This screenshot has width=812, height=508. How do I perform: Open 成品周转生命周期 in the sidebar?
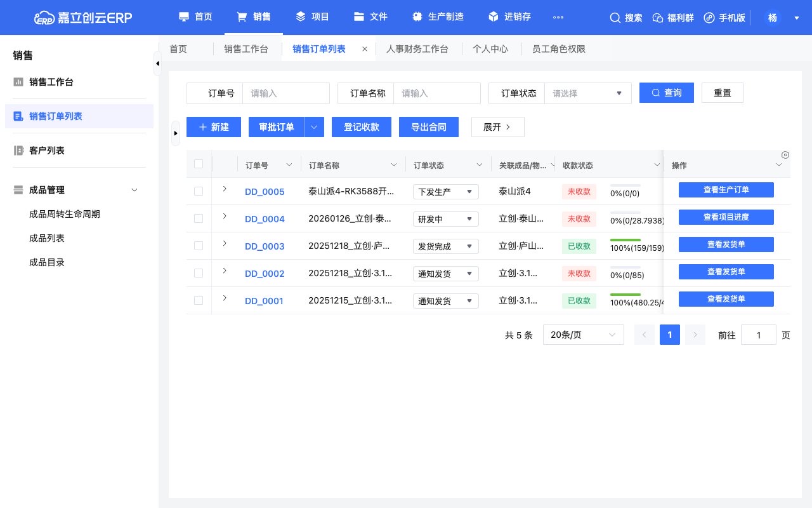click(x=65, y=214)
